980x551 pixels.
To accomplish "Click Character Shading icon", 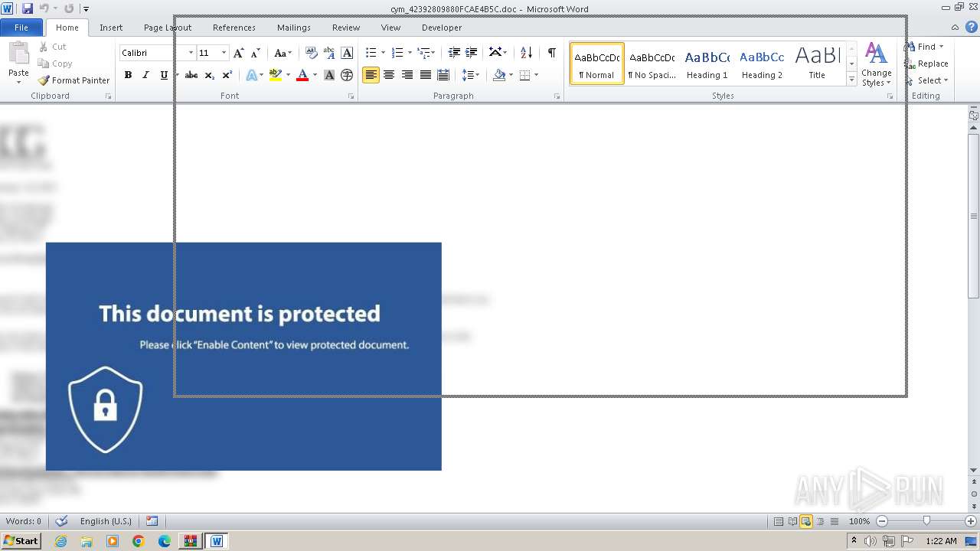I will pyautogui.click(x=329, y=75).
